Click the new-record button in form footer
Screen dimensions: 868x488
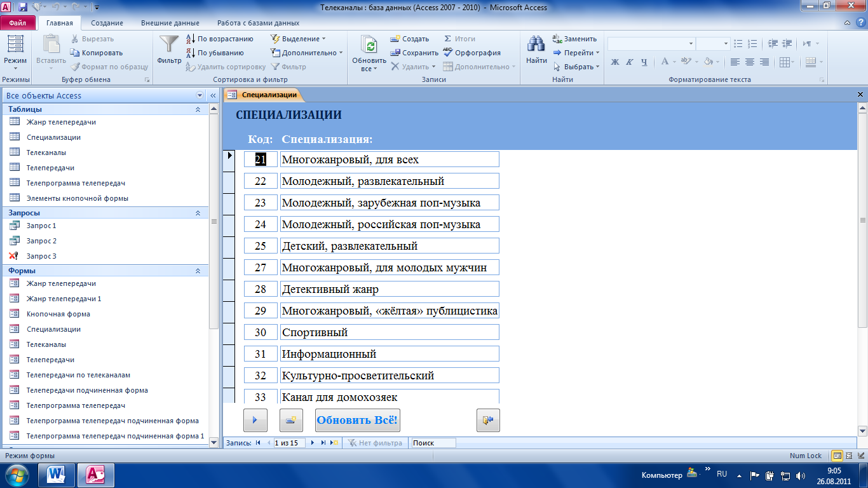[291, 420]
